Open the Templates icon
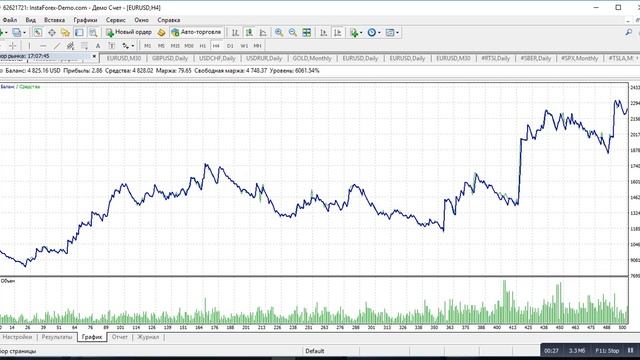Image resolution: width=640 pixels, height=360 pixels. click(390, 32)
